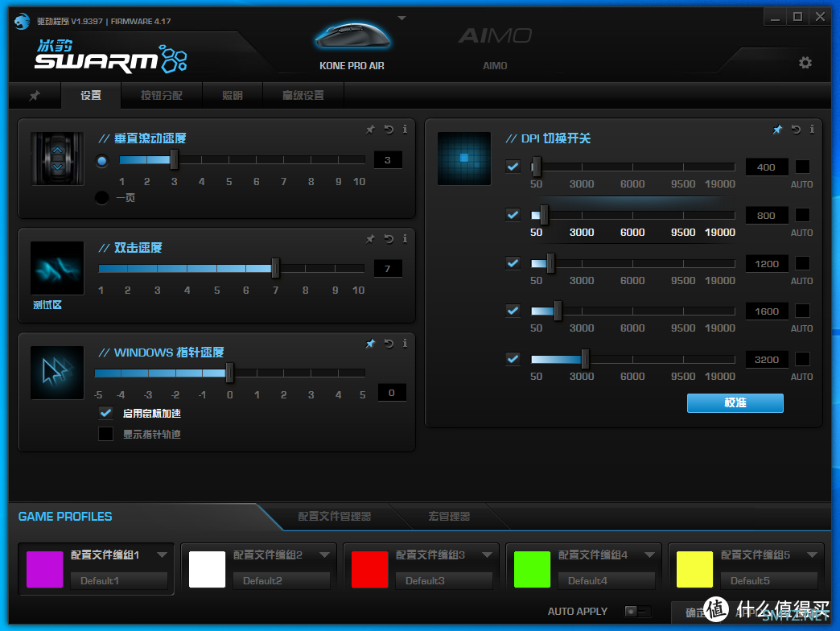Pin the 垂直滚动速度 panel
This screenshot has width=840, height=631.
[370, 130]
